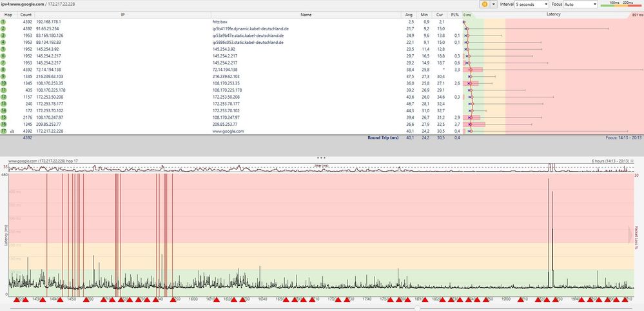Click the green hop 3 circle
This screenshot has width=644, height=311.
[3, 35]
